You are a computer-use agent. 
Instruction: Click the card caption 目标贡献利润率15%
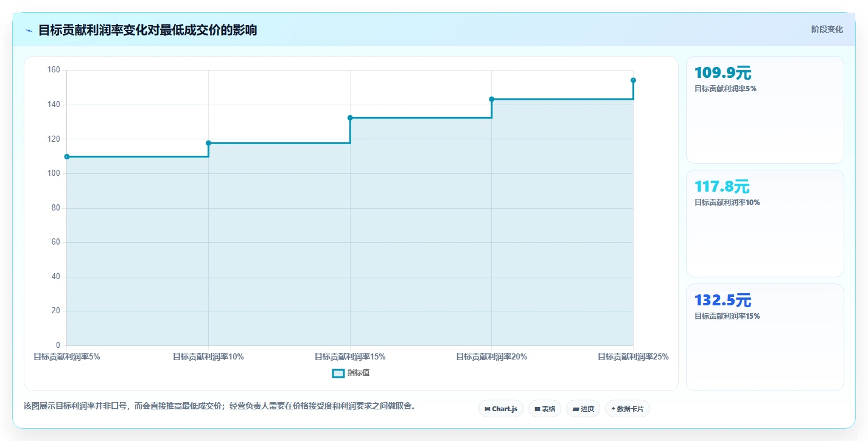727,316
